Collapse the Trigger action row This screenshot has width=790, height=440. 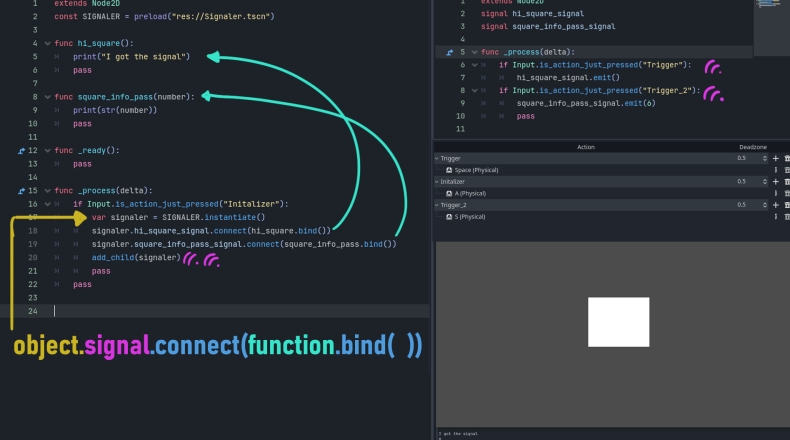(x=437, y=158)
